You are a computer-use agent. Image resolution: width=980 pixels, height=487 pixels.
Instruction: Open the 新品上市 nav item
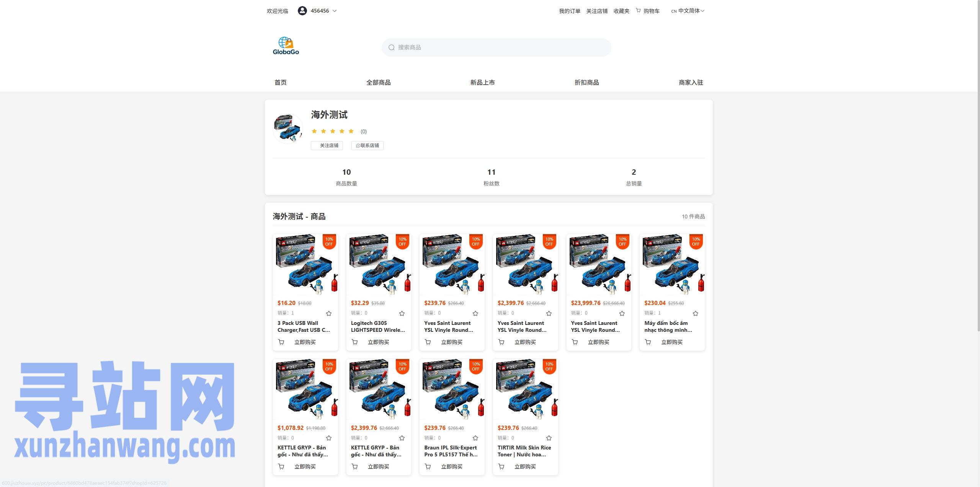(x=483, y=82)
